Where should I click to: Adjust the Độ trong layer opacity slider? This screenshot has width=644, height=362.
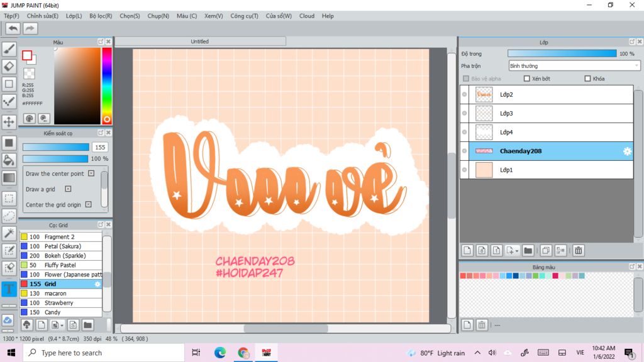562,53
